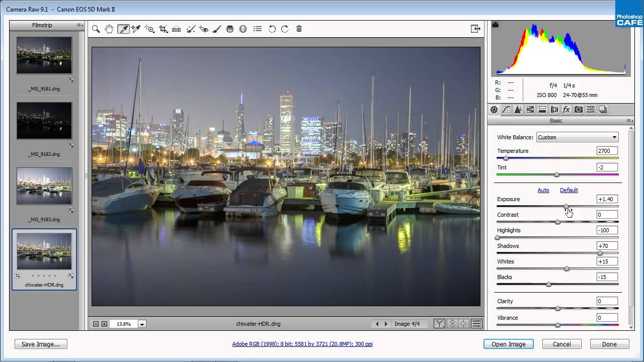The image size is (644, 362).
Task: Click the Exposure slider handle
Action: coord(567,206)
